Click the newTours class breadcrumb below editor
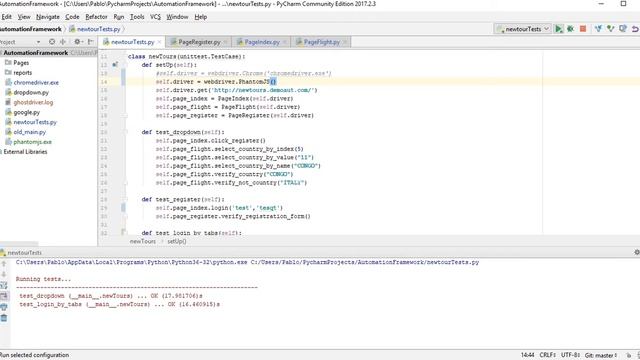The image size is (640, 360). point(142,241)
